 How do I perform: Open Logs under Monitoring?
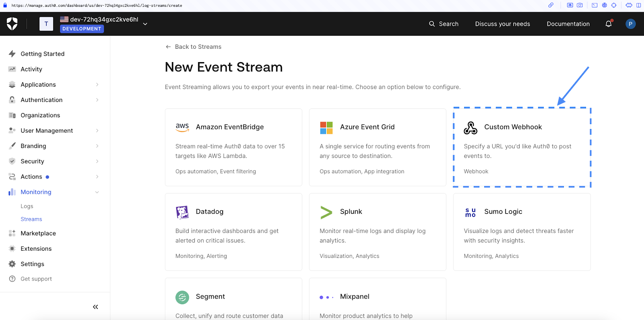point(27,206)
